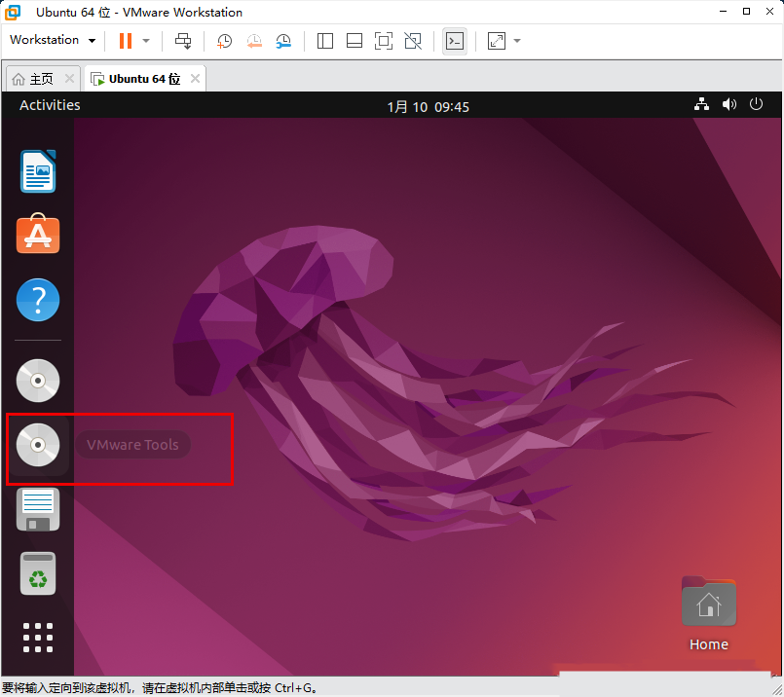Open the Ubuntu Software store
Image resolution: width=784 pixels, height=697 pixels.
click(x=37, y=235)
